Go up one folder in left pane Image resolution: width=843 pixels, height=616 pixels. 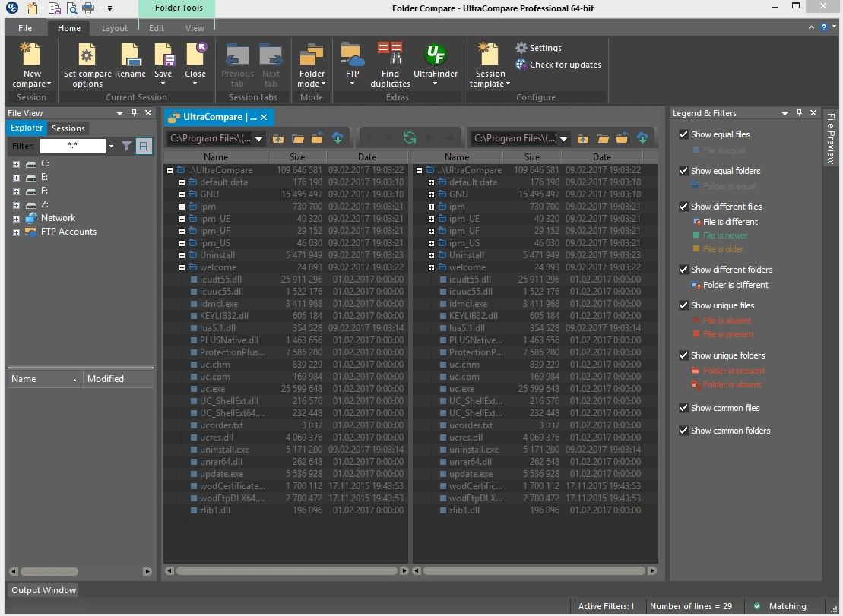(278, 138)
